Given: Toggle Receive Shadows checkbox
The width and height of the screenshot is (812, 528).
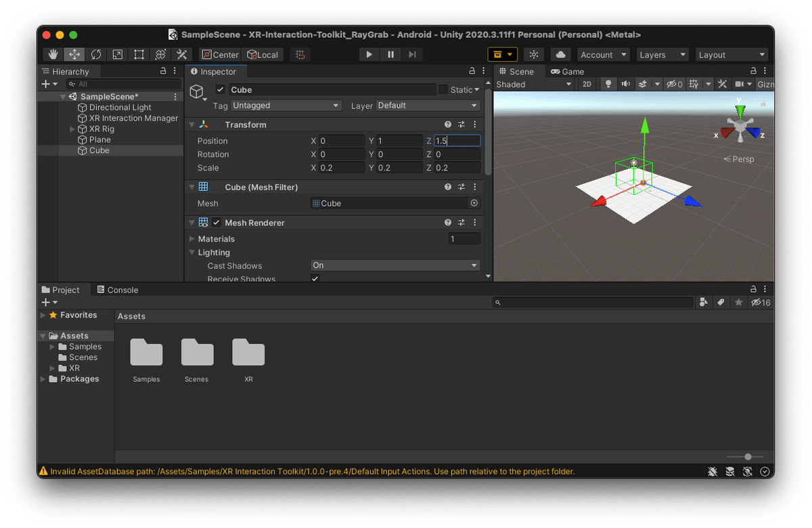Looking at the screenshot, I should pyautogui.click(x=315, y=279).
